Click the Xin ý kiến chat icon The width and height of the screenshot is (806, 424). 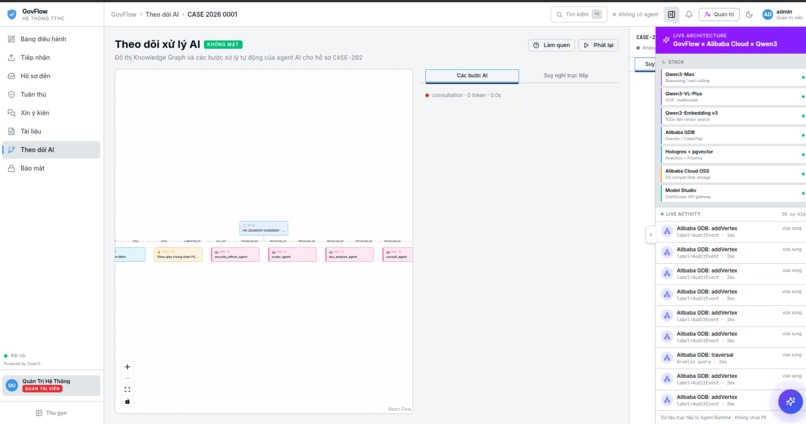11,113
